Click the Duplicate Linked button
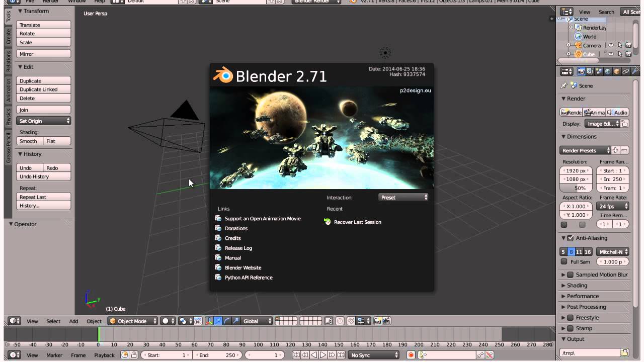Image resolution: width=644 pixels, height=362 pixels. tap(44, 89)
